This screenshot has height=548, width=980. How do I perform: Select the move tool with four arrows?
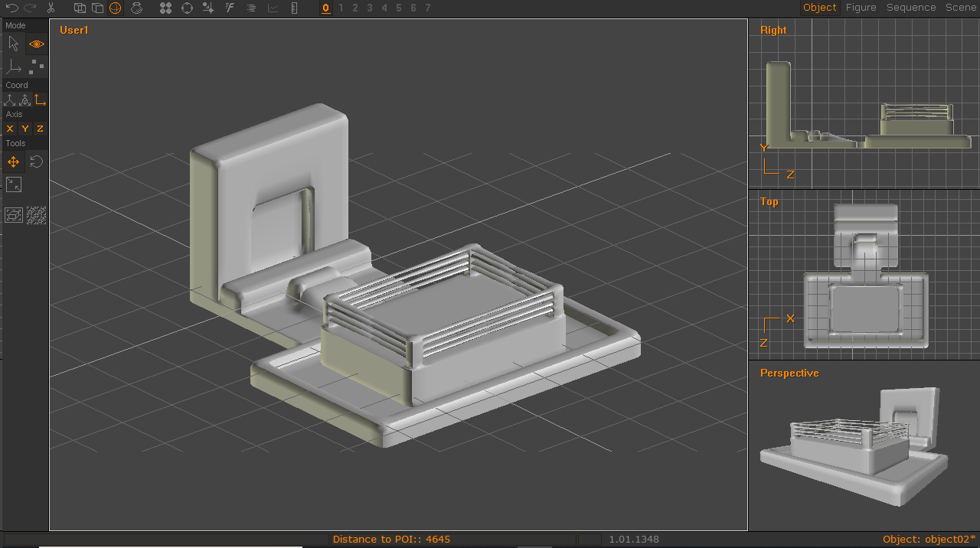pyautogui.click(x=14, y=161)
